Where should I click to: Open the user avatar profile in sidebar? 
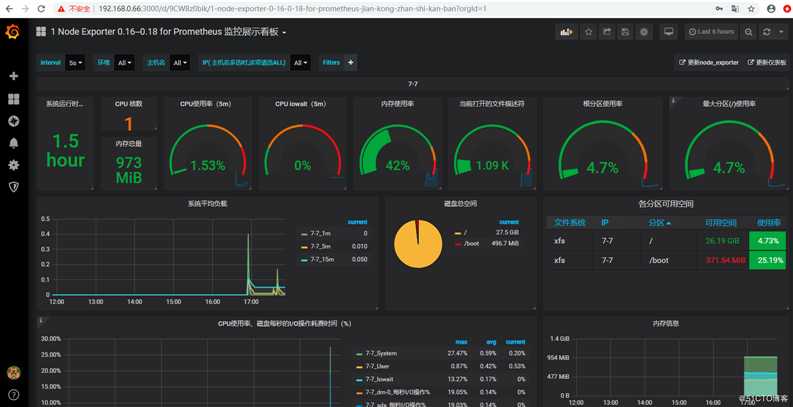point(14,373)
